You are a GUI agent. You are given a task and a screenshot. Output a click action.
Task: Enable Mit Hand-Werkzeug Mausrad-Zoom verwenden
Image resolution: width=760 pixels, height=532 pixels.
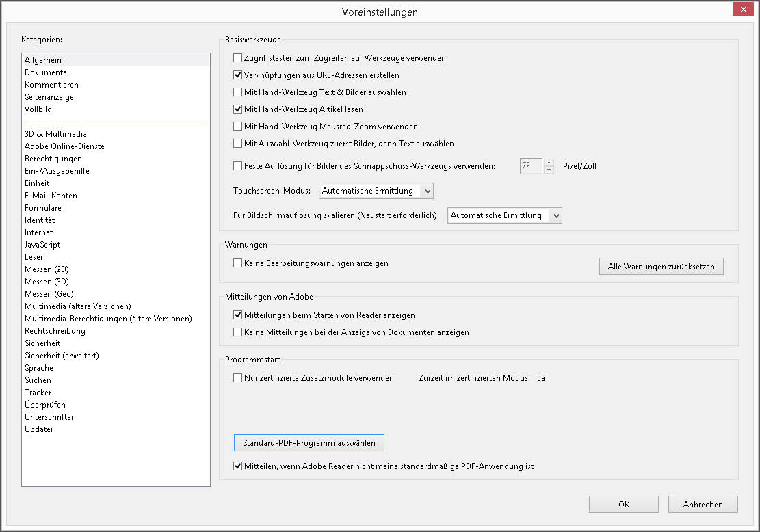(238, 127)
